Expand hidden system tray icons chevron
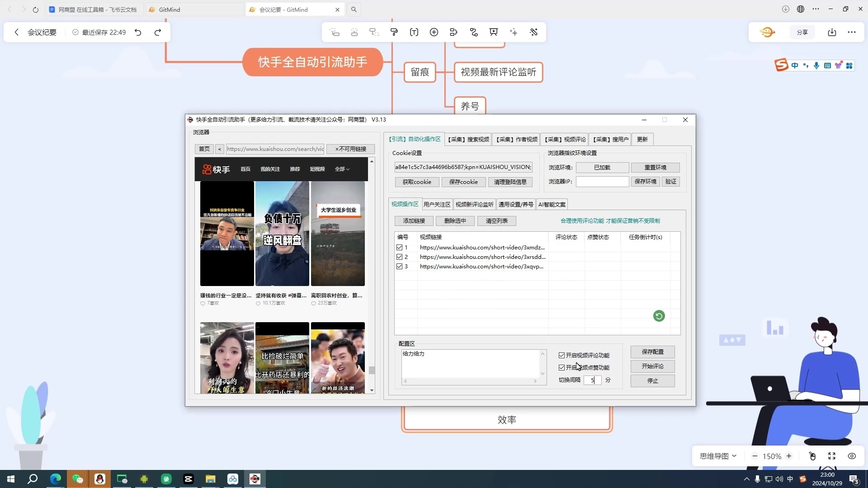868x488 pixels. click(746, 479)
